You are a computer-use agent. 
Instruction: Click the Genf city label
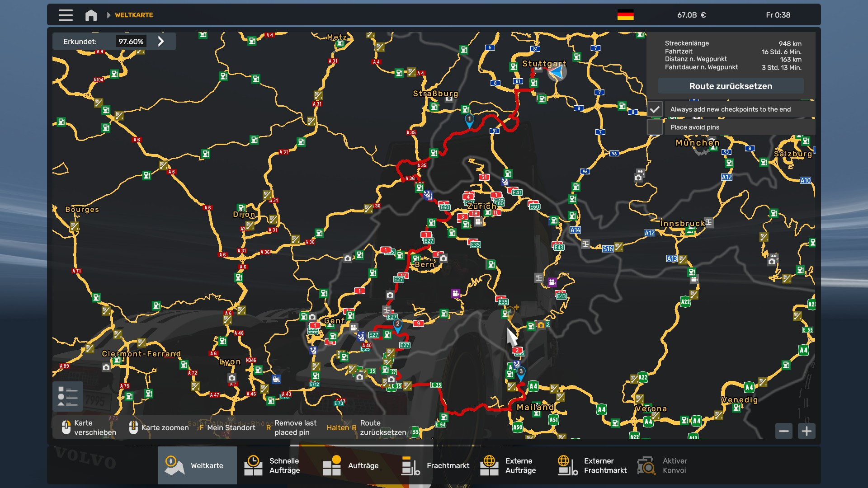click(334, 320)
